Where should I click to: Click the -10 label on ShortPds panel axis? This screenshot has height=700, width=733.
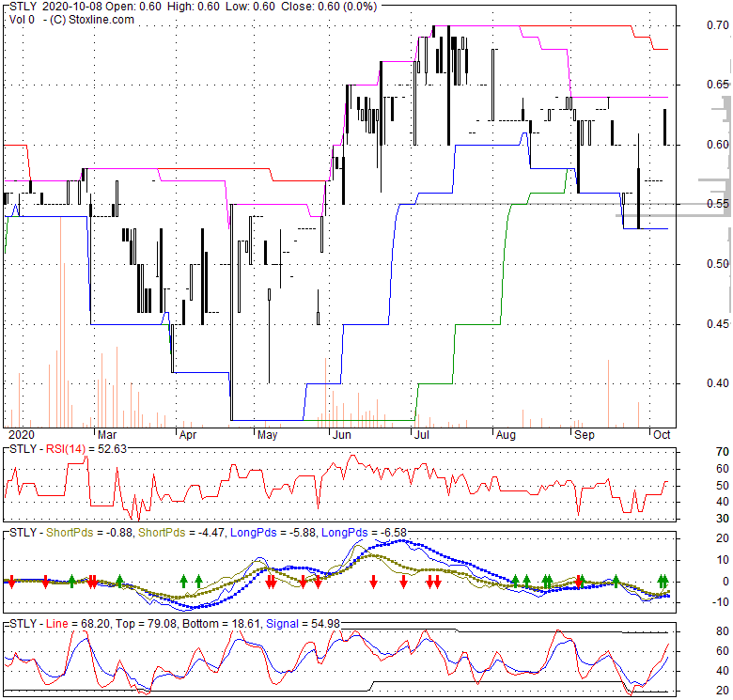(x=721, y=602)
